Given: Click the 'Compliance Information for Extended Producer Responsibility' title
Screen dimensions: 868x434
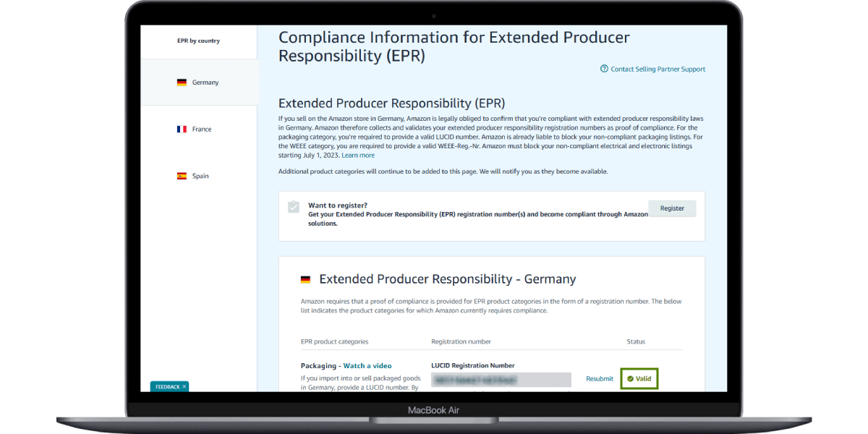Looking at the screenshot, I should 454,46.
